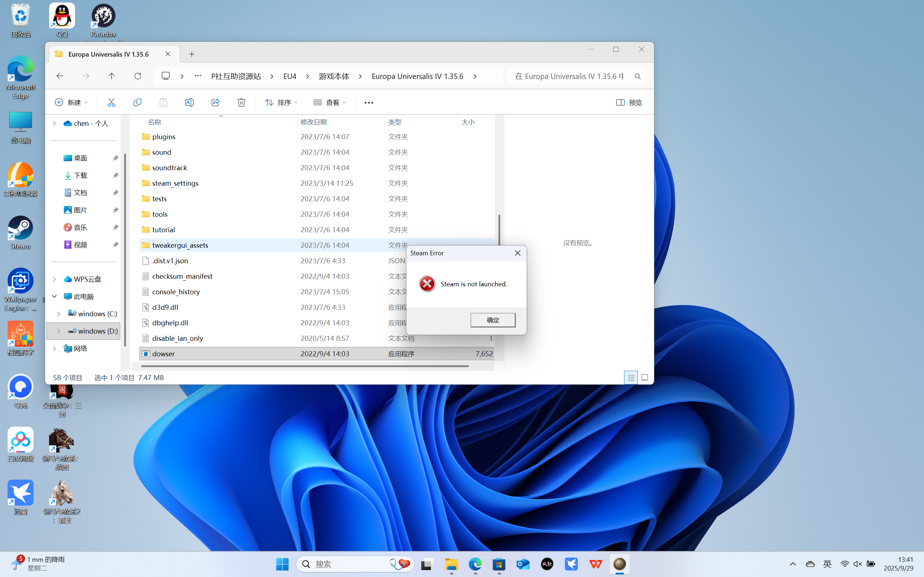This screenshot has width=924, height=577.
Task: Toggle the 预览 preview pane
Action: coord(629,102)
